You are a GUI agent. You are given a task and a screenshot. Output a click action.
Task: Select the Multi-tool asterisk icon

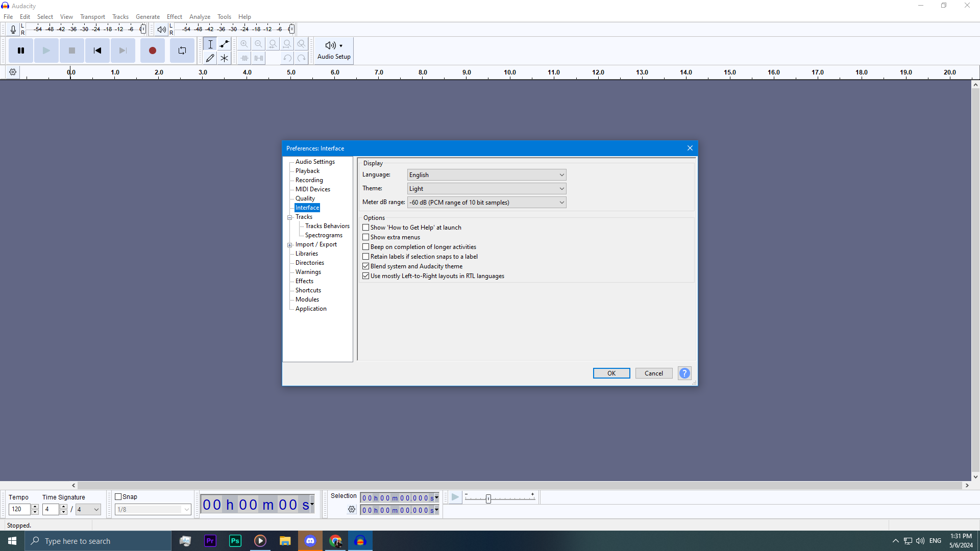[224, 58]
